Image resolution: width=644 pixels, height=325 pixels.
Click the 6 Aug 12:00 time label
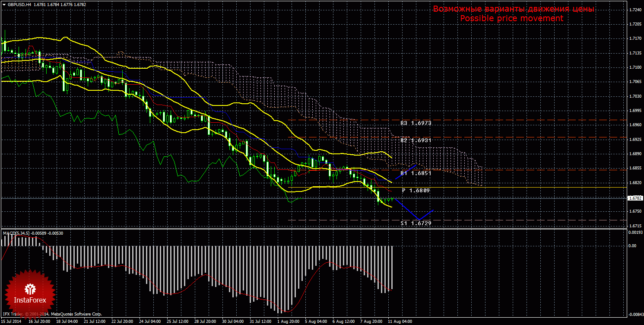tap(343, 322)
